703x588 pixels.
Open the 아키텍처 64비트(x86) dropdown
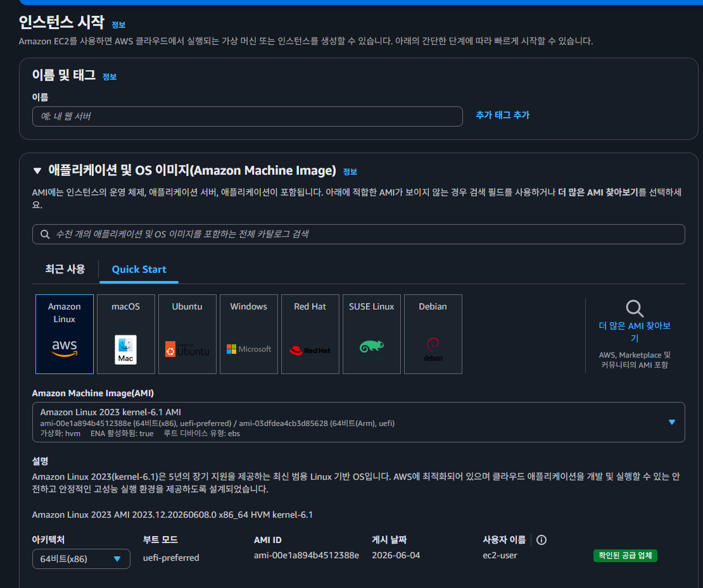pos(81,559)
